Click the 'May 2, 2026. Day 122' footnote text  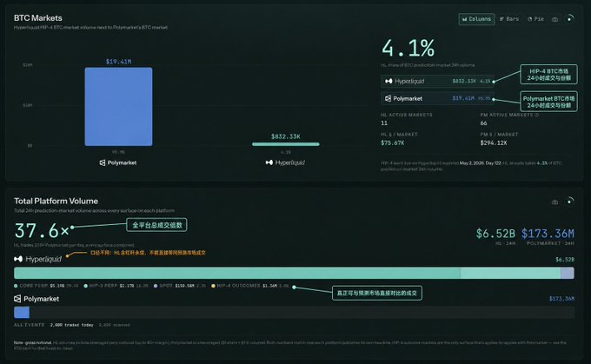(481, 163)
